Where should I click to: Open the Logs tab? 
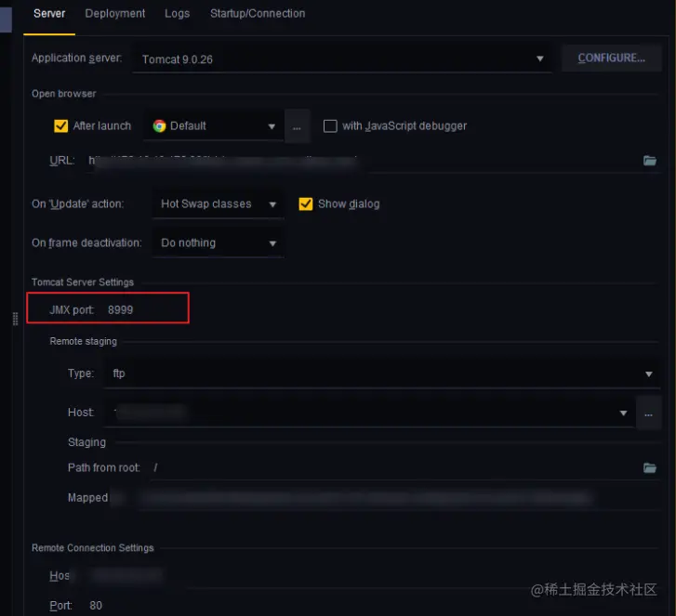point(177,14)
